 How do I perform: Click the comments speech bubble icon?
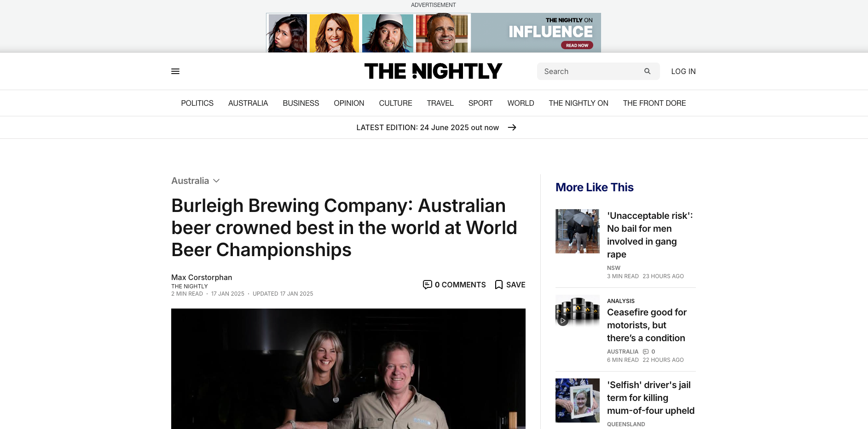427,285
